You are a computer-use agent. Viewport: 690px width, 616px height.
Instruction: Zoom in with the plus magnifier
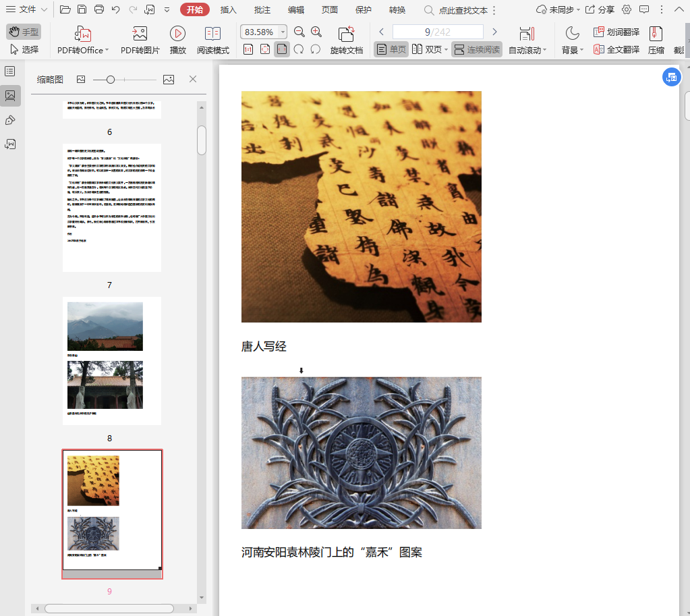point(316,32)
